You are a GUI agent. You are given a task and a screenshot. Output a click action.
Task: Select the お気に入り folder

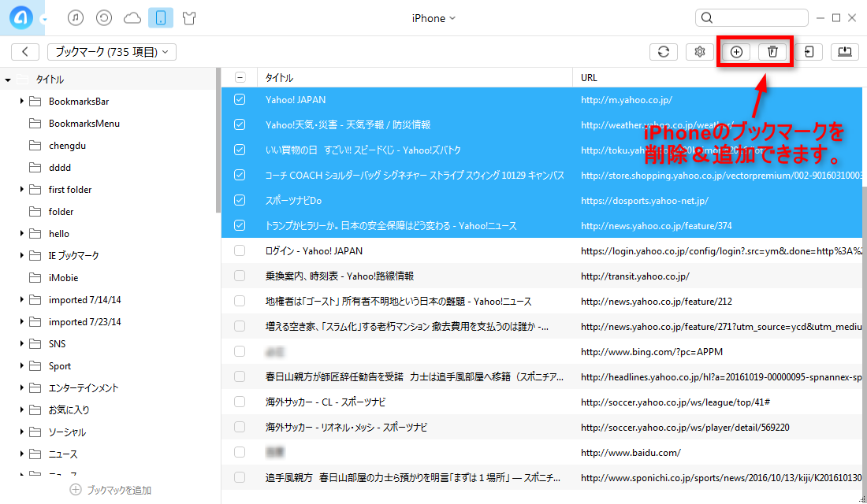click(69, 410)
